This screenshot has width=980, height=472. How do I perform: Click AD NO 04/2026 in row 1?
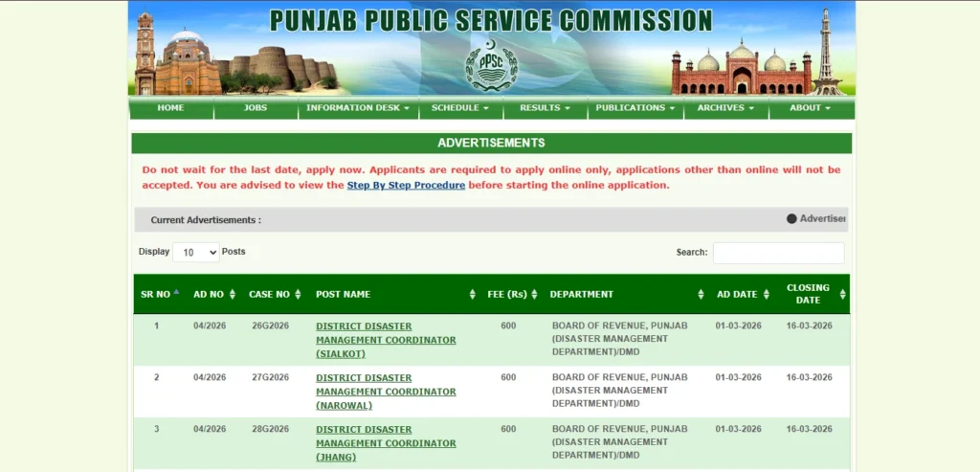click(210, 326)
